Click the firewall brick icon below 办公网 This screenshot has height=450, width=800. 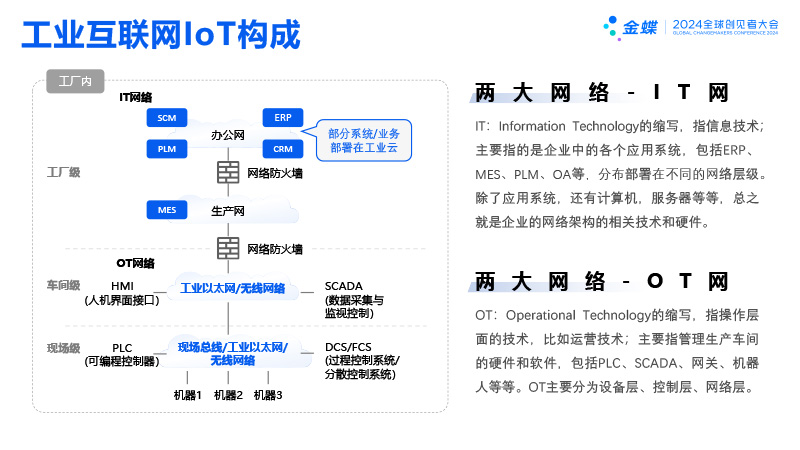[x=228, y=172]
